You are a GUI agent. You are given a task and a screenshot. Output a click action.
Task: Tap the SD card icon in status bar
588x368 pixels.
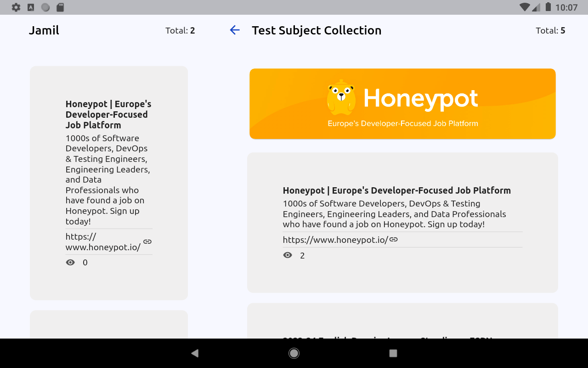click(x=60, y=7)
